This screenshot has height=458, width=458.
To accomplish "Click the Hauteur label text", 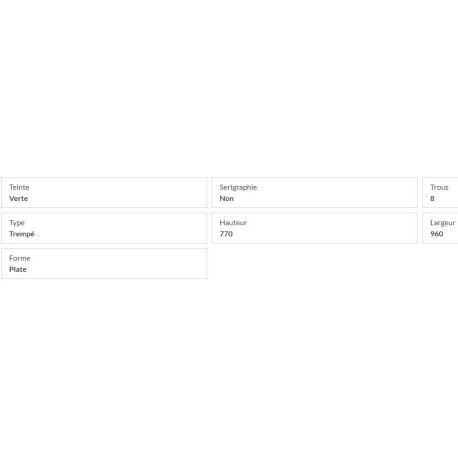I will click(x=233, y=223).
